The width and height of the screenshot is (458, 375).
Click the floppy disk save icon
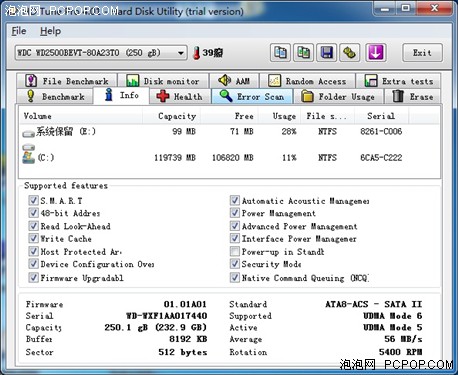click(326, 53)
